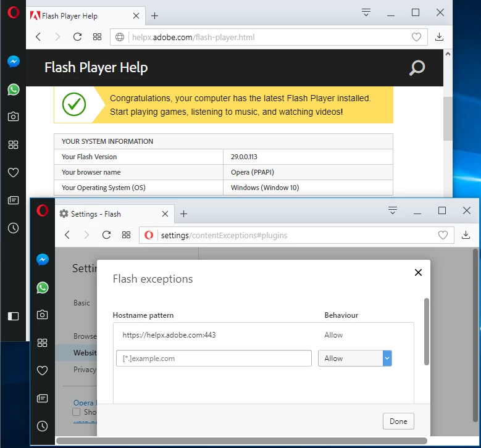Bookmark Adobe page with heart icon
The image size is (481, 448).
(x=416, y=37)
